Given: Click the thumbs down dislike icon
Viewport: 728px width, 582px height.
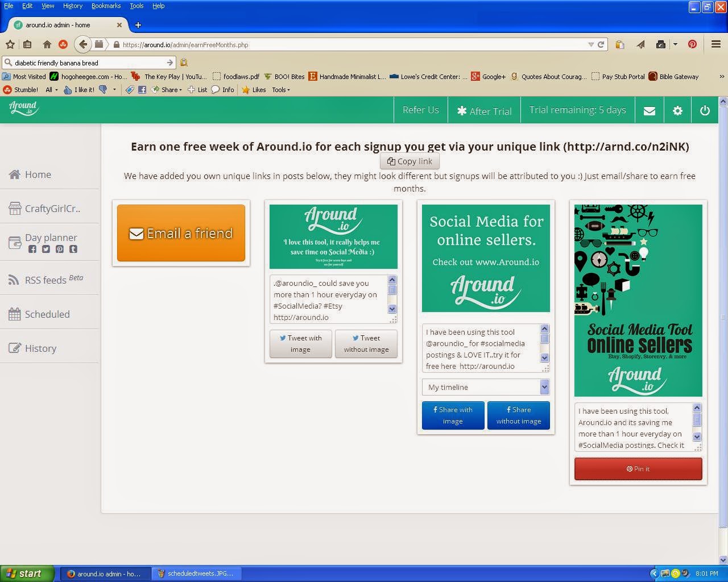Looking at the screenshot, I should point(103,89).
